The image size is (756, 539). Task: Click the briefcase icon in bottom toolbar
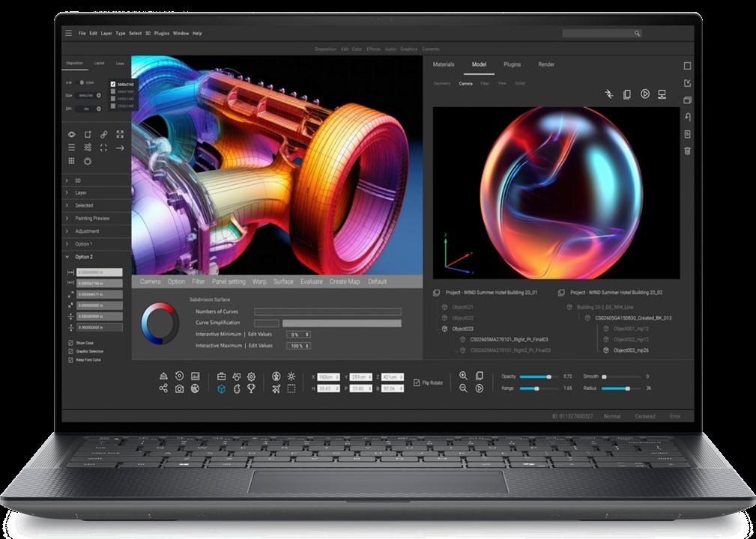click(x=221, y=377)
